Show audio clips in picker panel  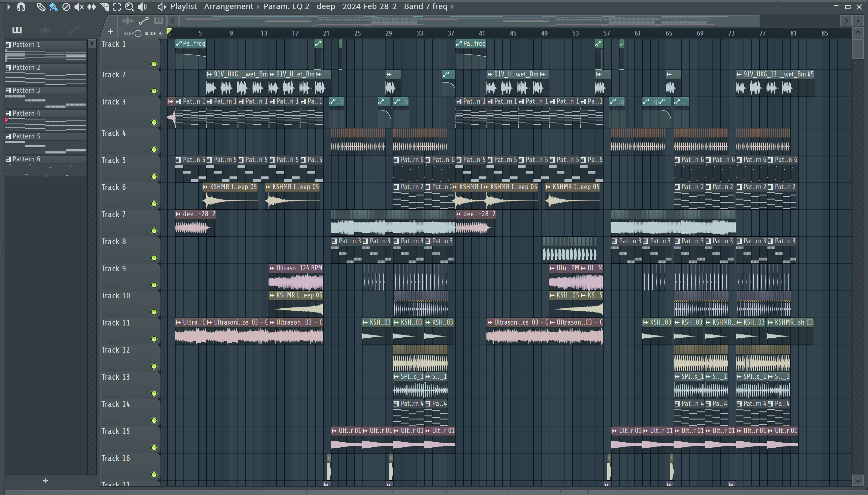pyautogui.click(x=45, y=30)
